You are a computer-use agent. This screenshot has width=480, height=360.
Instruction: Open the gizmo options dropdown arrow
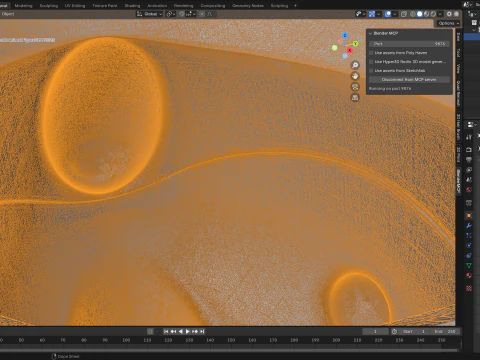tap(379, 14)
